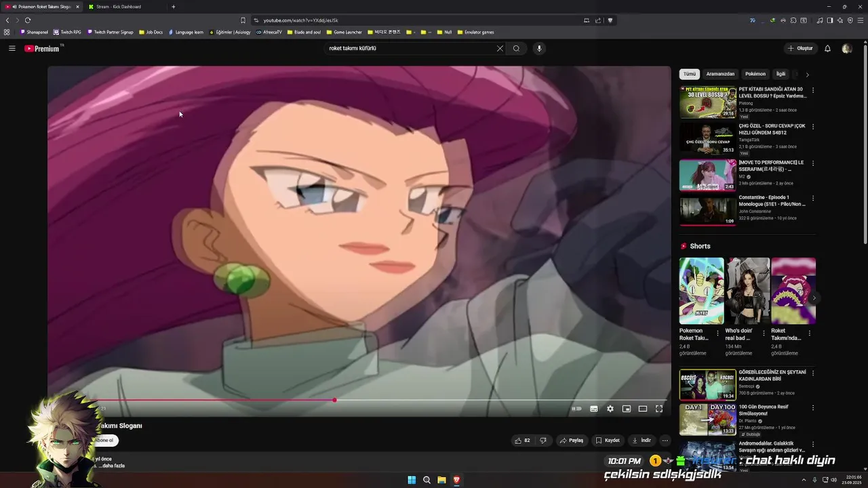Toggle the autoplay switch in the player
This screenshot has width=868, height=488.
click(x=576, y=409)
